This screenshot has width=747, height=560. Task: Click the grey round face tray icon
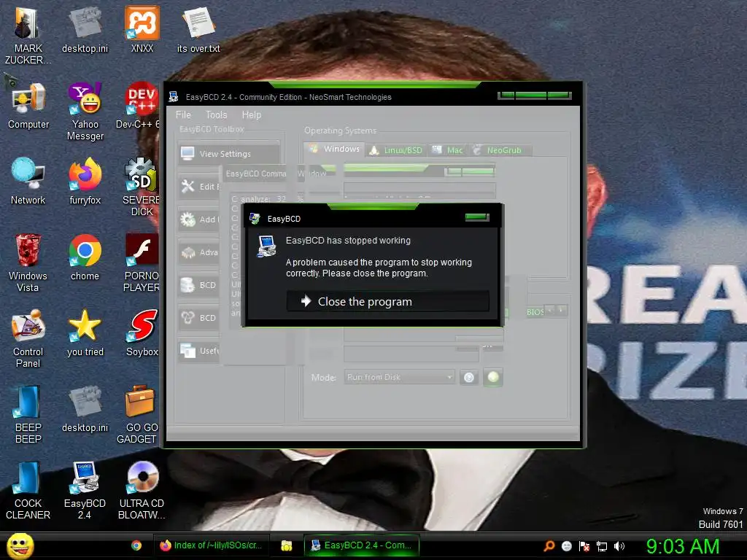tap(566, 546)
